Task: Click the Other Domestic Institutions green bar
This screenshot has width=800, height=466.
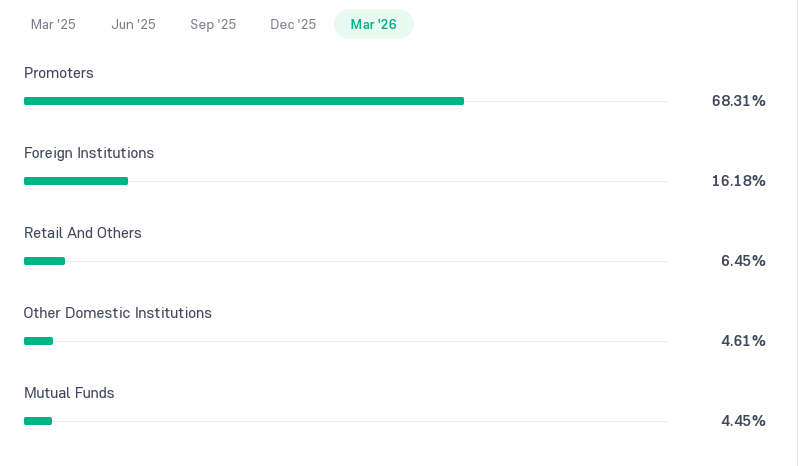Action: tap(38, 341)
